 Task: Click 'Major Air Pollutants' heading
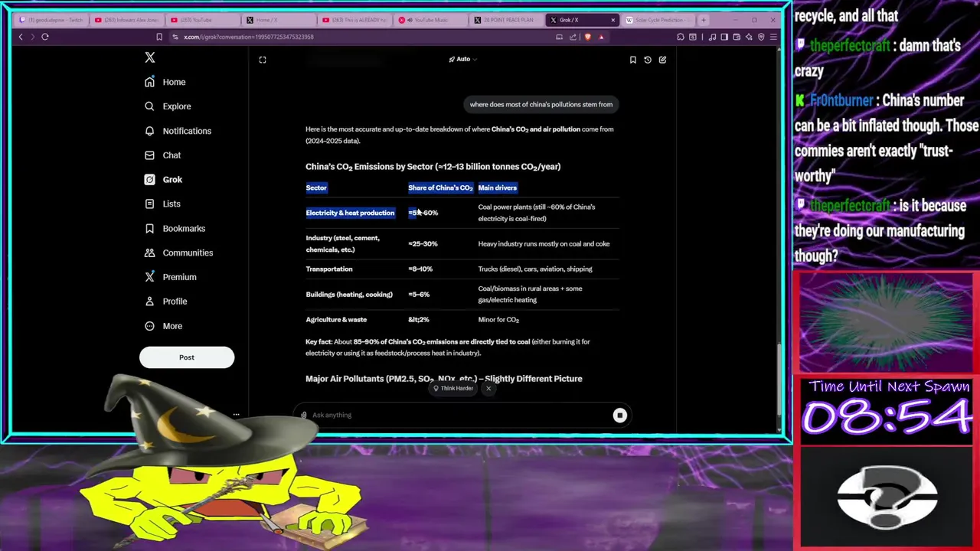444,379
